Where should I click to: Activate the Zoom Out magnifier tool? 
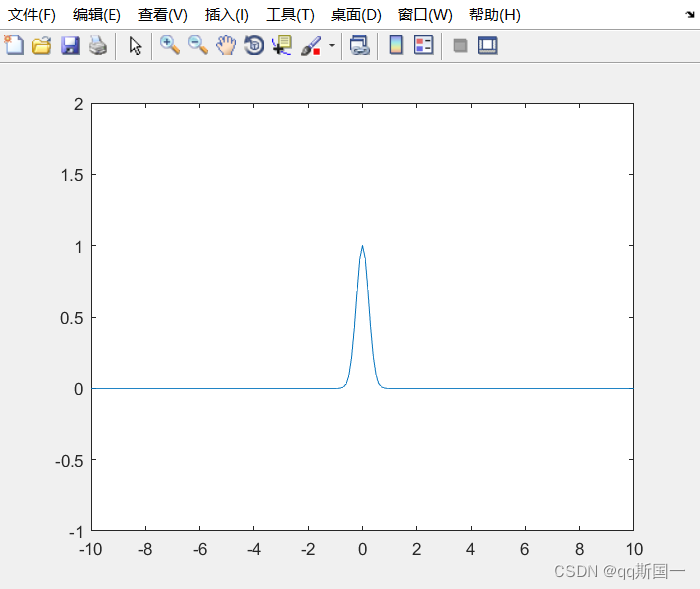point(198,45)
